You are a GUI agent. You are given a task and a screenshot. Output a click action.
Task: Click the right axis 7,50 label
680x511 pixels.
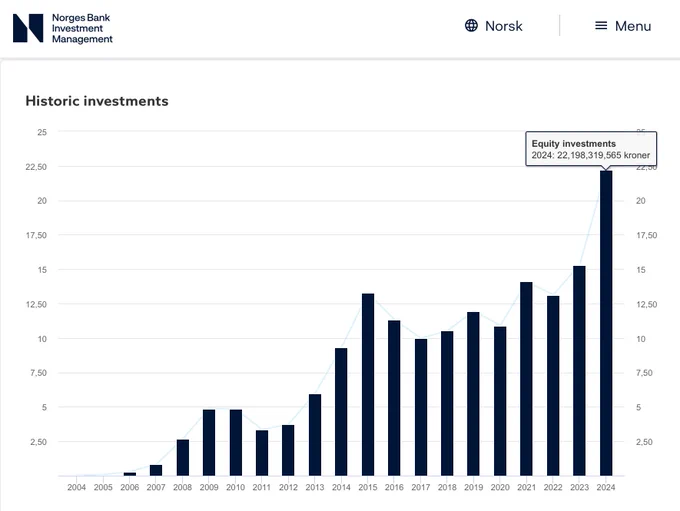coord(644,373)
